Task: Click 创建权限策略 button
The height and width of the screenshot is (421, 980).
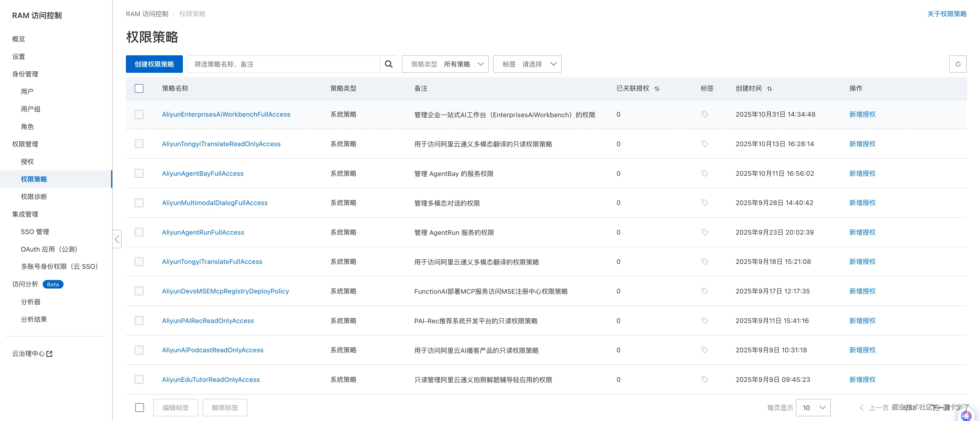Action: click(154, 64)
